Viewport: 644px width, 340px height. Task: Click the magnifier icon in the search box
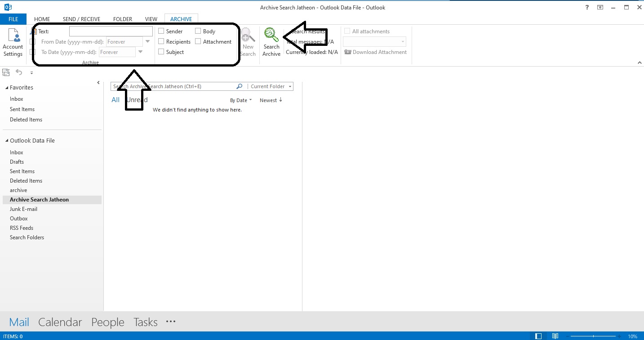[x=240, y=86]
